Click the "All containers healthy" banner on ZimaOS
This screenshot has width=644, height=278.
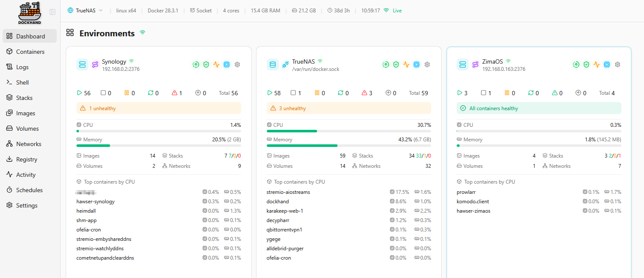coord(539,108)
